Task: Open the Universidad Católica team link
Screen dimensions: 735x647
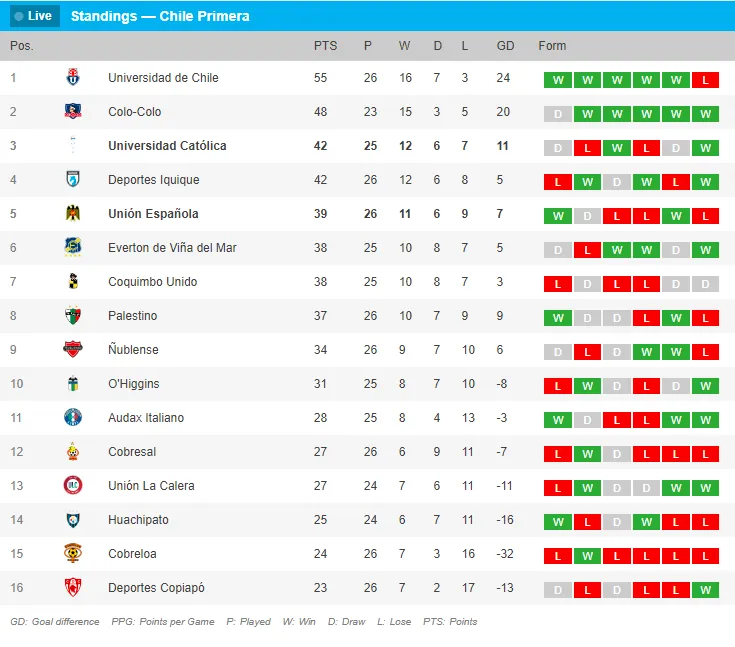Action: 167,146
